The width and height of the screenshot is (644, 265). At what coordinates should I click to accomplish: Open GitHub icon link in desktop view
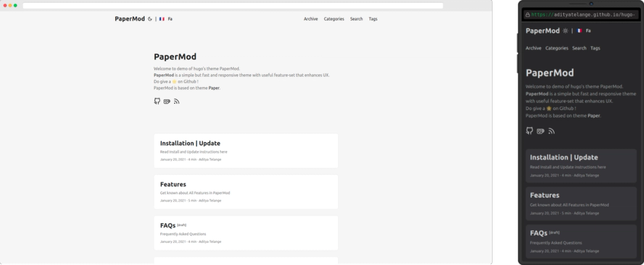coord(157,101)
